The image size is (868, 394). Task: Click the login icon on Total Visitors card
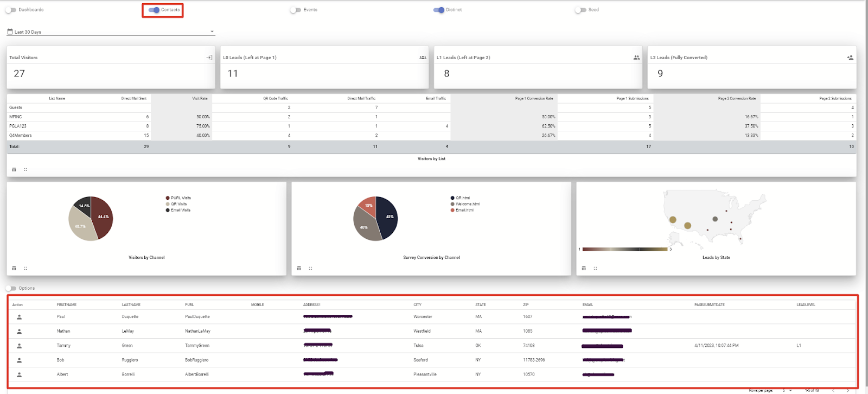tap(209, 58)
